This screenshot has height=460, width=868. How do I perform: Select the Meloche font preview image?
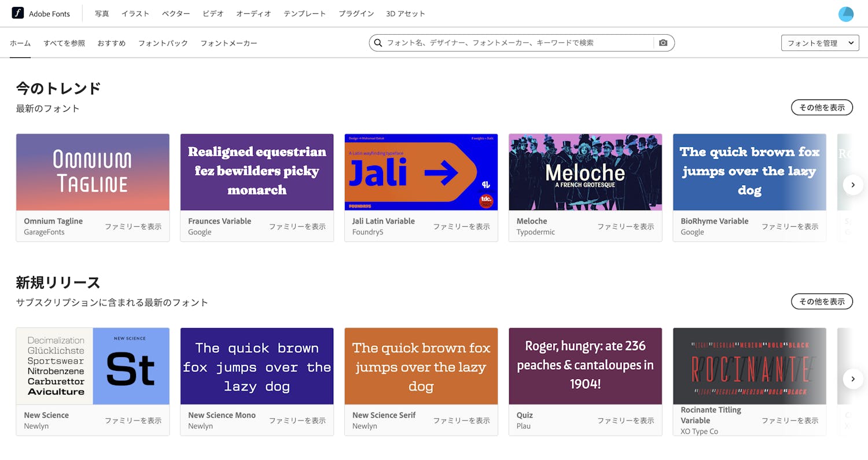point(585,172)
